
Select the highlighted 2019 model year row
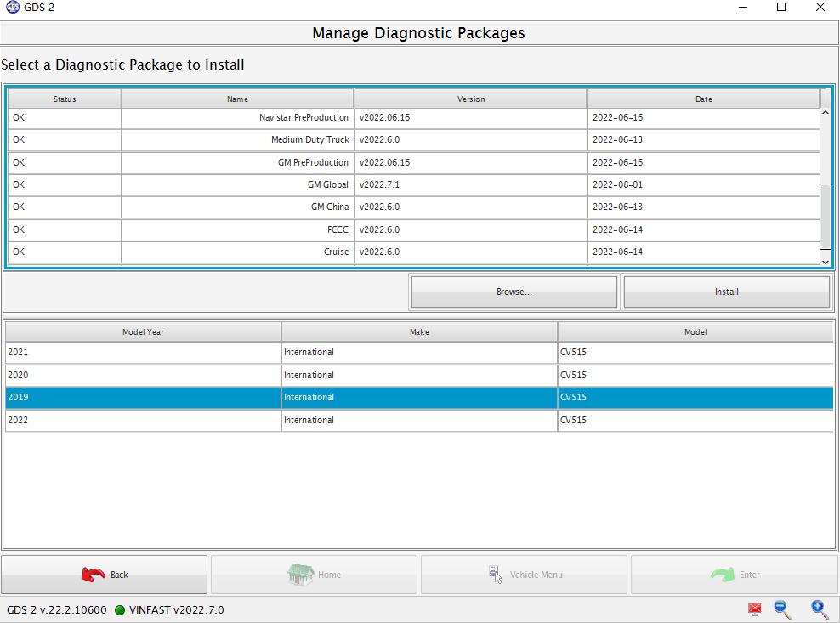(419, 398)
